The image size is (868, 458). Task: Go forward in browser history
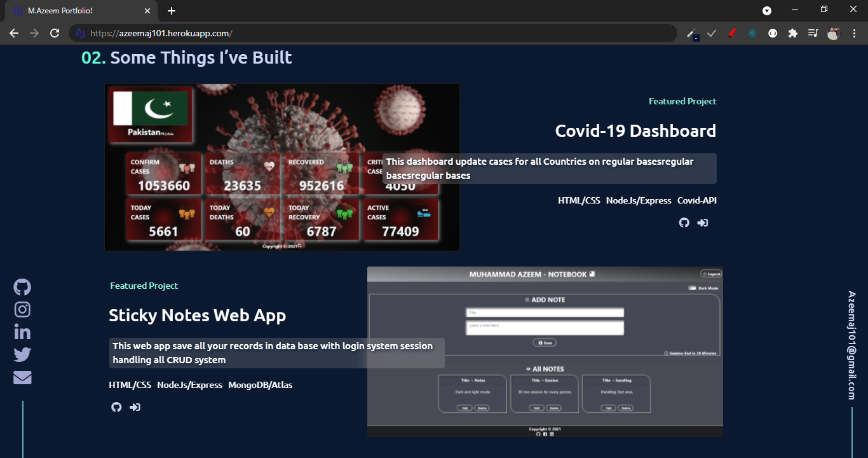click(34, 33)
